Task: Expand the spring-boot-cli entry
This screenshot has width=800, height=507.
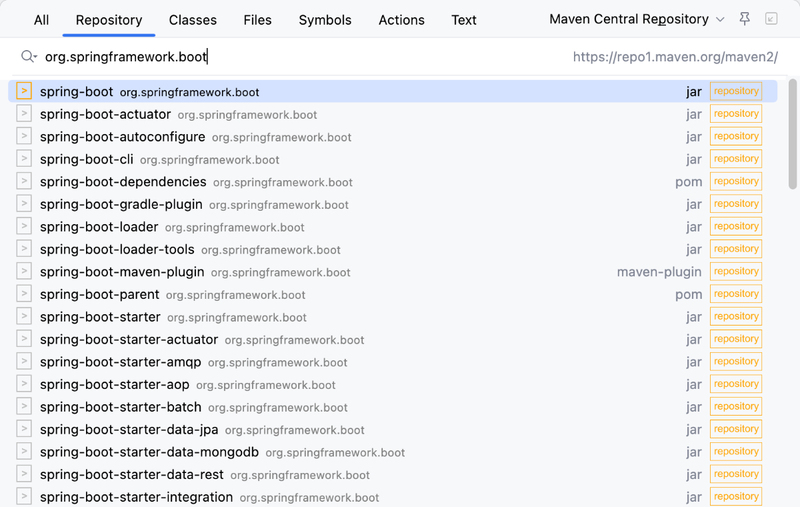Action: click(x=24, y=158)
